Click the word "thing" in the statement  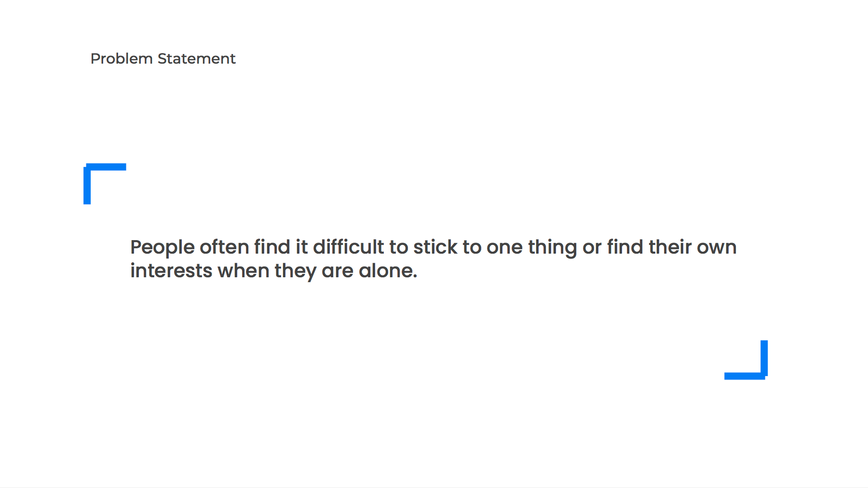click(x=552, y=248)
